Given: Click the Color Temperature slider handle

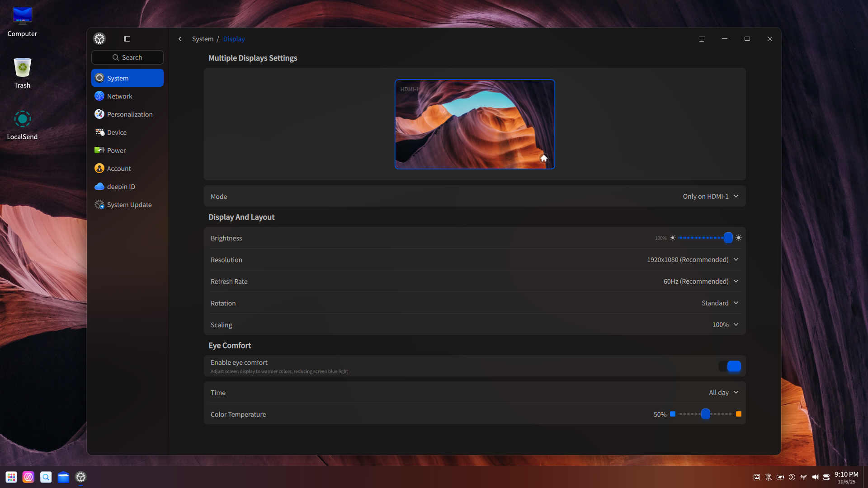Looking at the screenshot, I should pos(705,414).
